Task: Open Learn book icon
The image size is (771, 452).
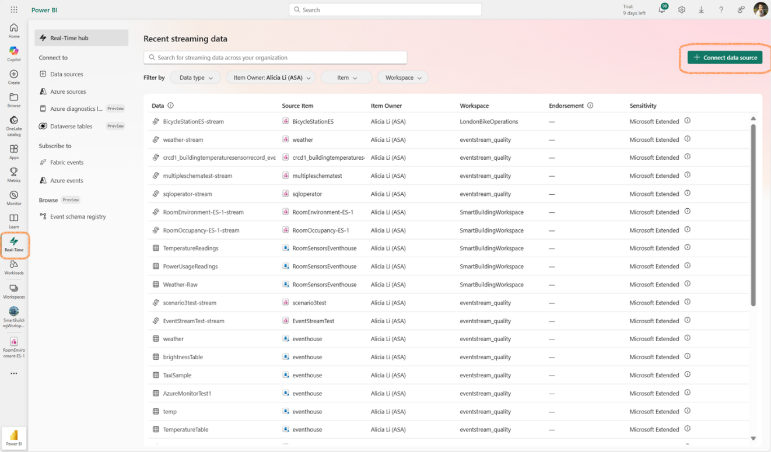Action: (x=14, y=221)
